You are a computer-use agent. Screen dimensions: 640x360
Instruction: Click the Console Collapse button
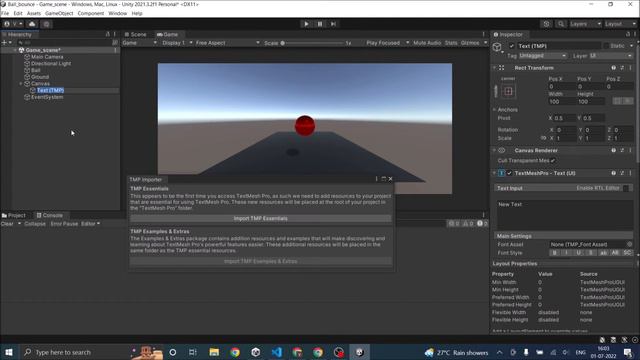click(35, 224)
